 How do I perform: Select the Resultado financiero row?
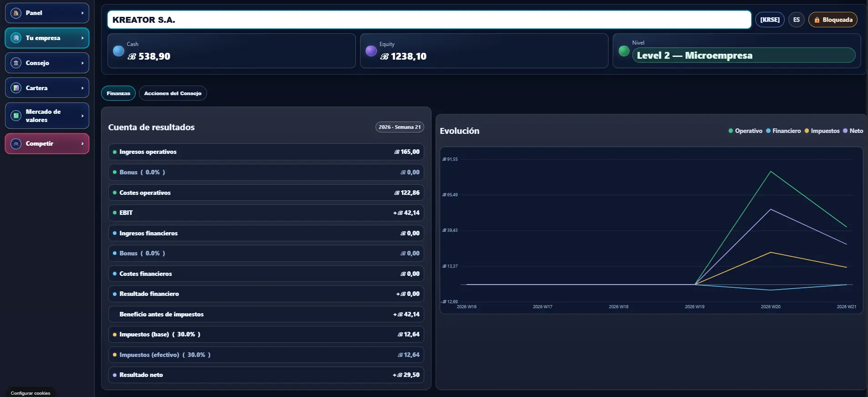coord(266,294)
